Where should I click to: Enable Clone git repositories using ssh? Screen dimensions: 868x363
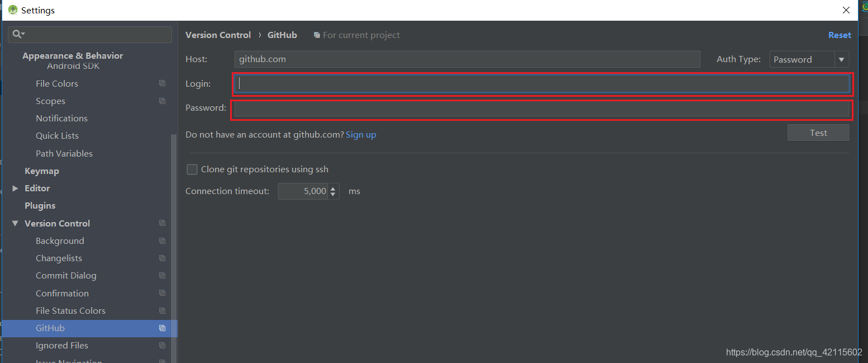(x=192, y=169)
